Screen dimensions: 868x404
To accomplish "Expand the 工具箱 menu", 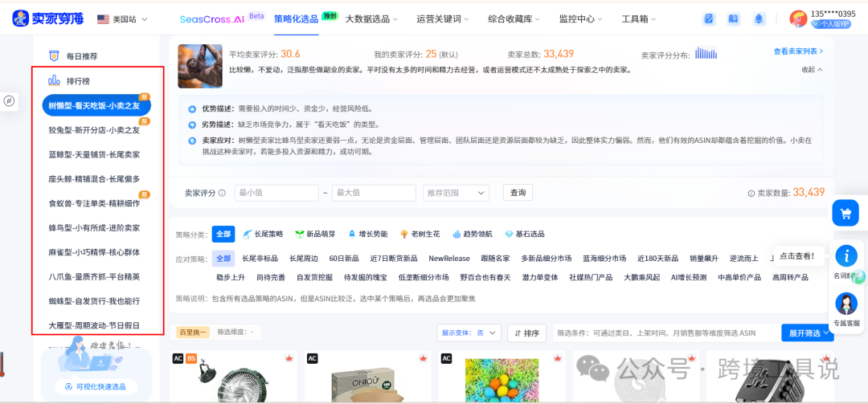I will (x=639, y=18).
